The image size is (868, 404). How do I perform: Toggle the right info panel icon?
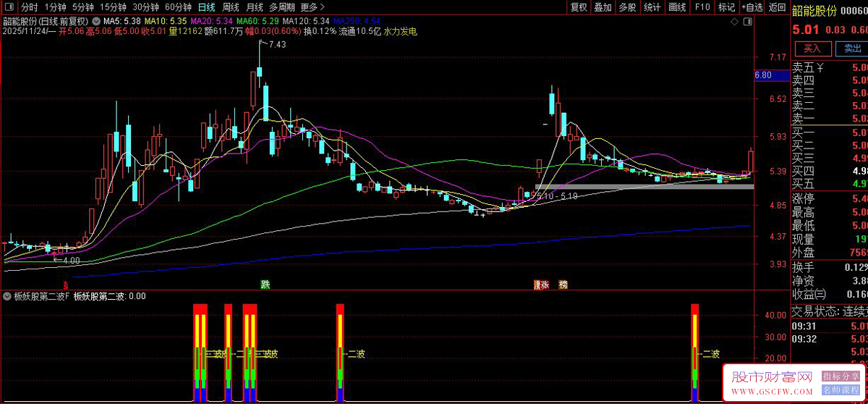coord(746,22)
